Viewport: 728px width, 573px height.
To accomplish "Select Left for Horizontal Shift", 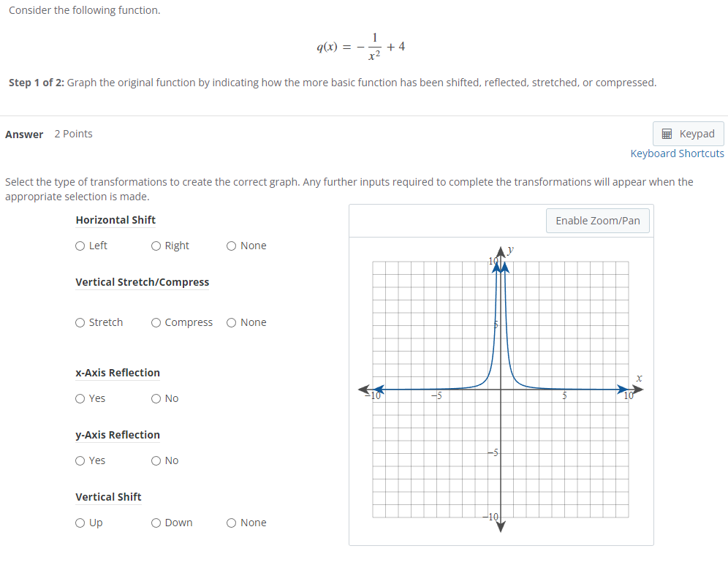I will (80, 246).
